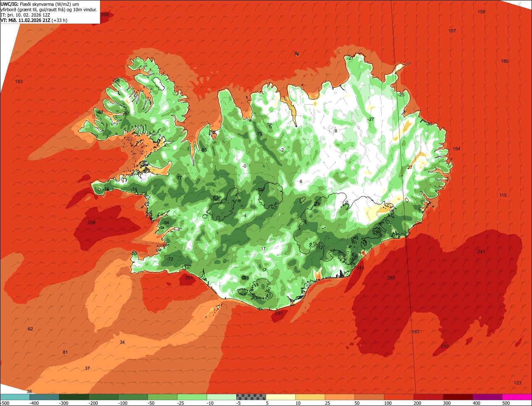Click the maroon legend swatch between 300 and 400
This screenshot has width=532, height=406.
[458, 397]
